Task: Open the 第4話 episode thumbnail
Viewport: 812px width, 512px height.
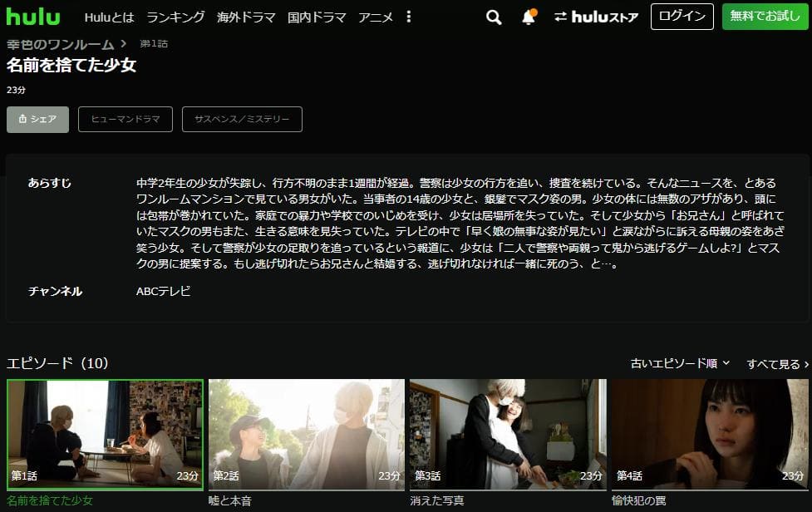Action: tap(710, 435)
